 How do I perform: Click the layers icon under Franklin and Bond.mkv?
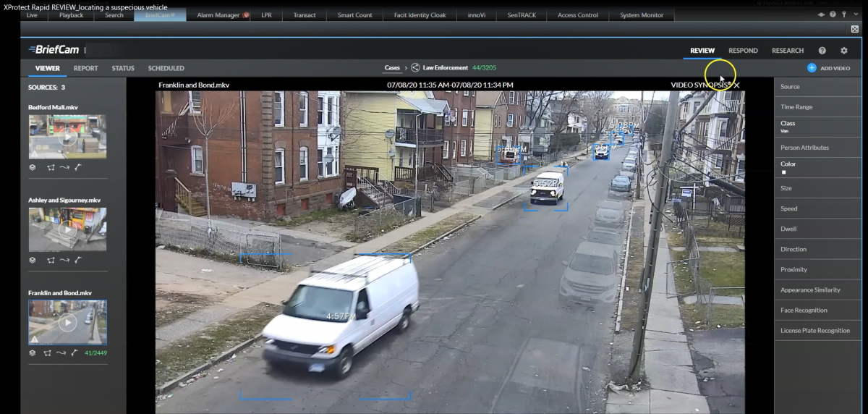[33, 353]
